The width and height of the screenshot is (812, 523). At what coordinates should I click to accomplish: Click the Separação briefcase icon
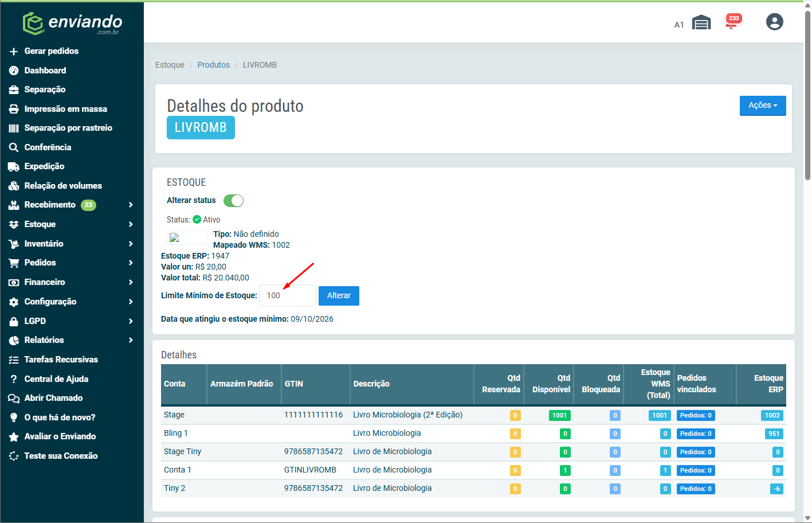point(14,90)
